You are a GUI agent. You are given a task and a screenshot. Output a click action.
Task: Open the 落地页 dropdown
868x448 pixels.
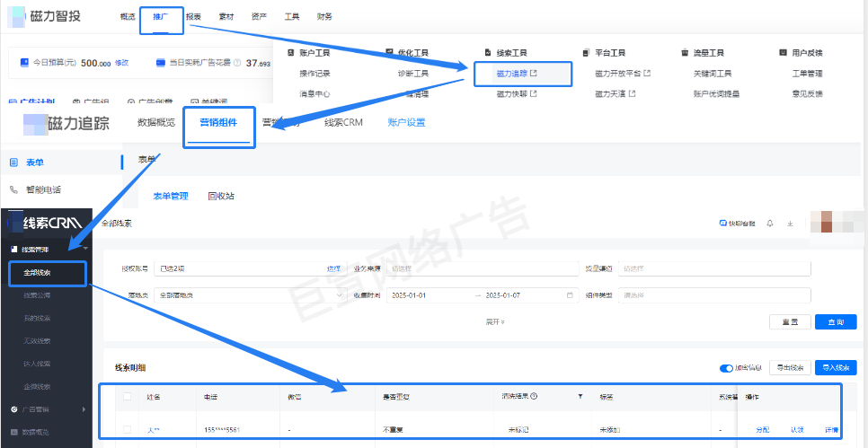[250, 295]
